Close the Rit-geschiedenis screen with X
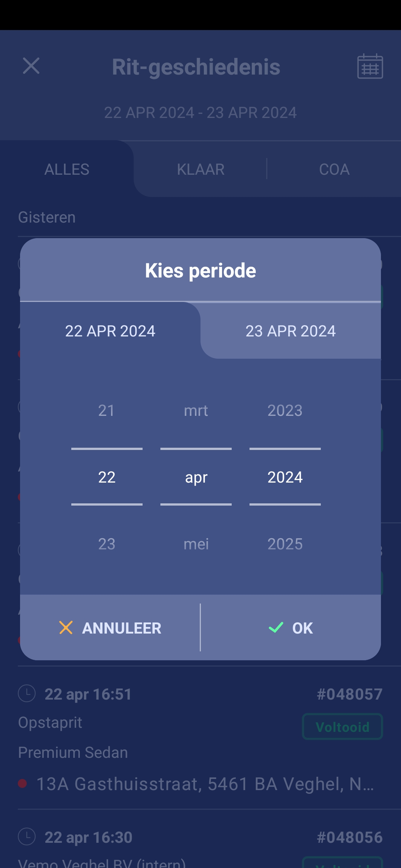The width and height of the screenshot is (401, 868). [31, 66]
